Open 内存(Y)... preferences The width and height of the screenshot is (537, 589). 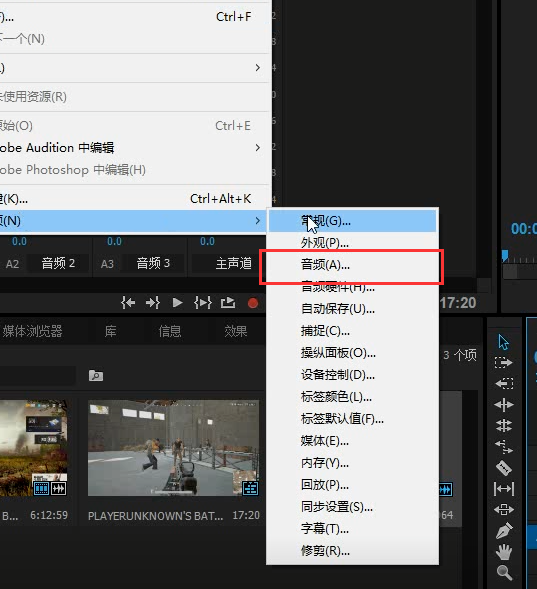click(x=352, y=463)
